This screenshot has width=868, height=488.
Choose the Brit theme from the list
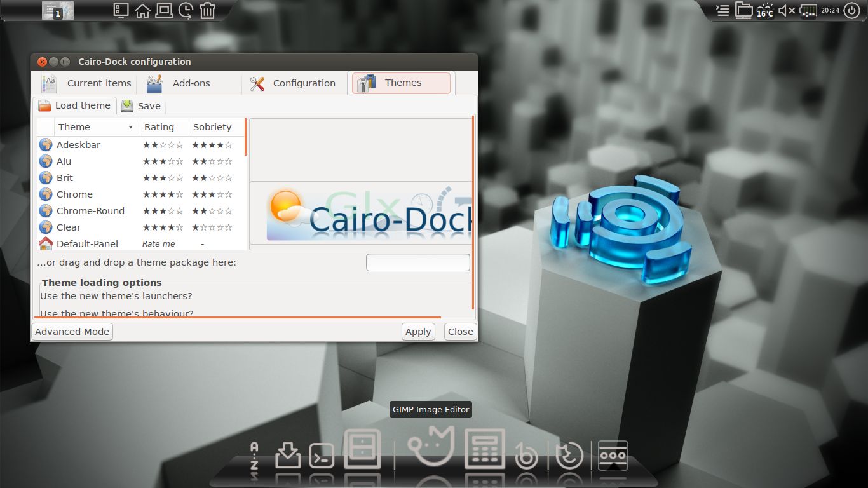[x=140, y=178]
